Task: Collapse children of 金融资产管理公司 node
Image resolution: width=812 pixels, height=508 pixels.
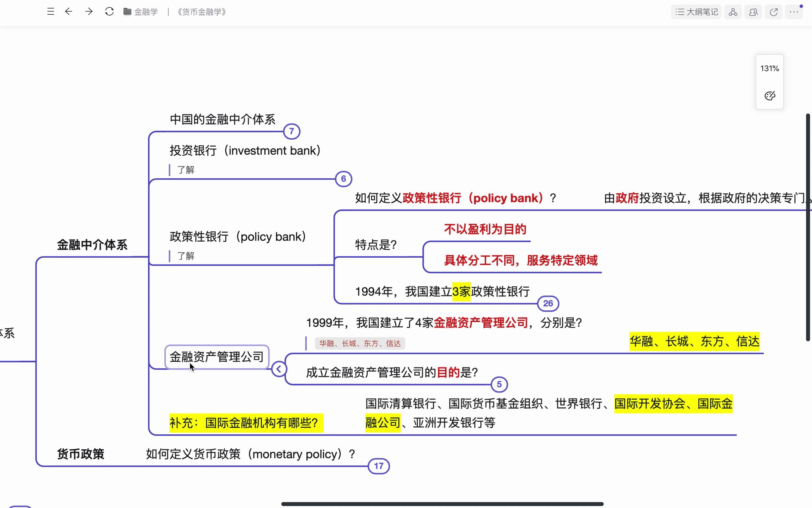Action: (279, 369)
